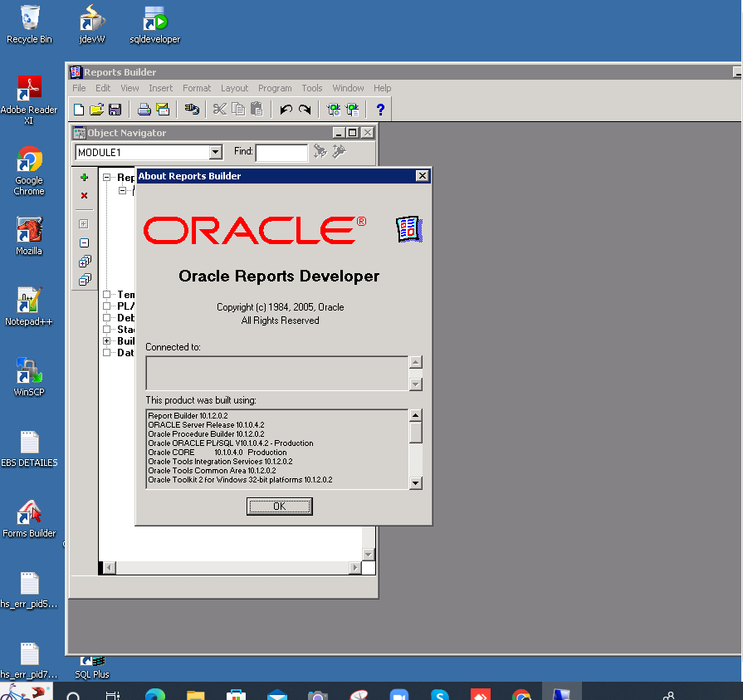Screen dimensions: 743x700
Task: Click the taskbar search magnifier icon
Action: [x=73, y=696]
